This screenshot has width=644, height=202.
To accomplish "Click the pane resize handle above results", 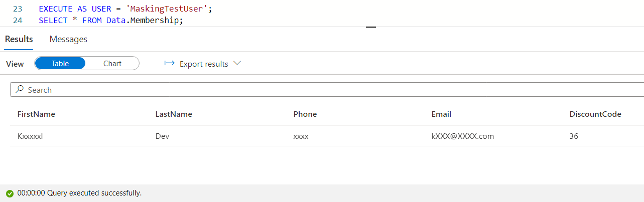I will (371, 27).
